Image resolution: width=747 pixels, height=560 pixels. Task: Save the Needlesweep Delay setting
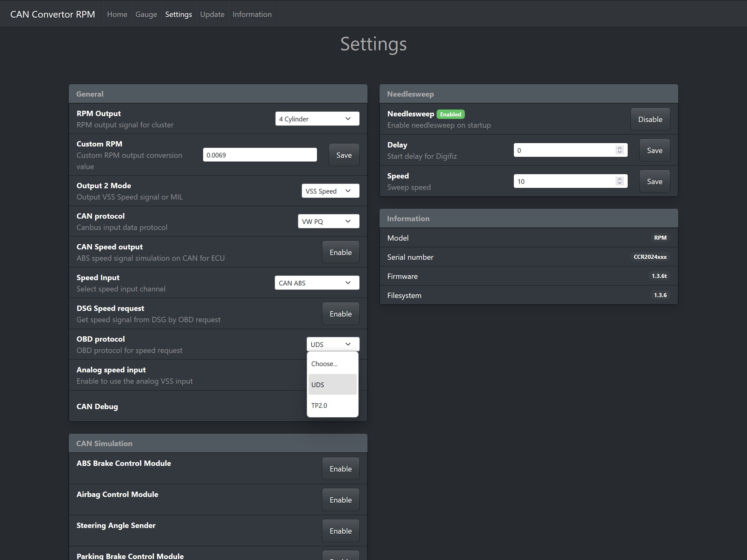[654, 150]
